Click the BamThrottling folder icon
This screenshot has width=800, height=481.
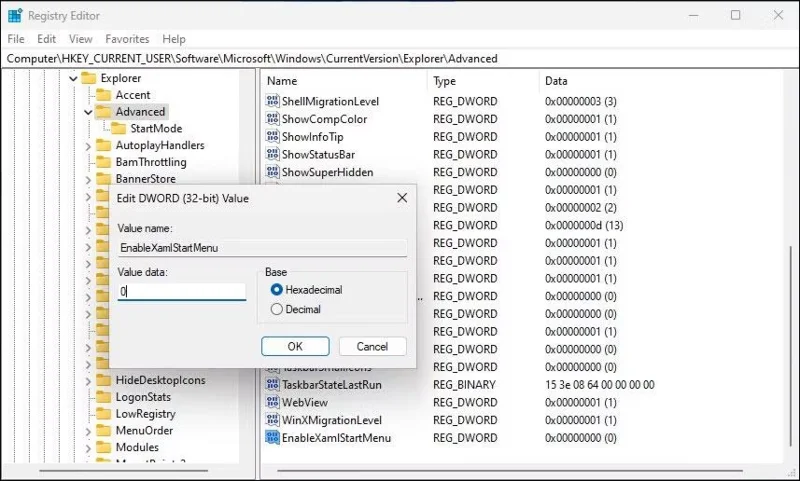[104, 162]
